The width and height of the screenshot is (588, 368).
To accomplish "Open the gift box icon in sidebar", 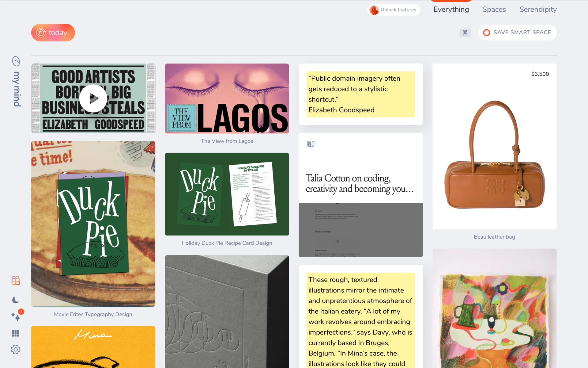I will (x=16, y=280).
